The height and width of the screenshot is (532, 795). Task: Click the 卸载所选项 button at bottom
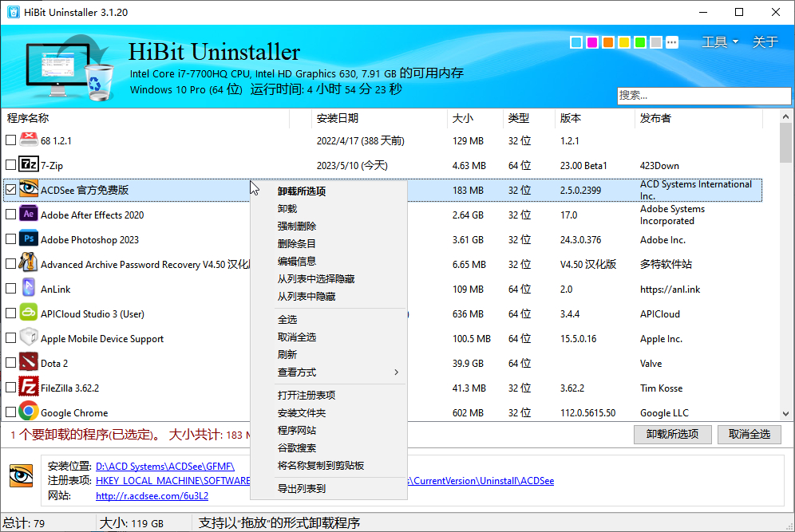[x=672, y=434]
